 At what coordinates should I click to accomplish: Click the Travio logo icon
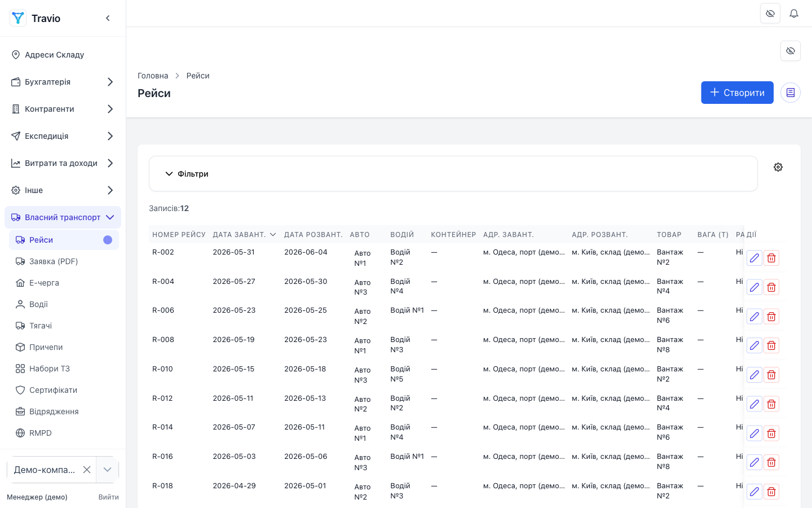[x=18, y=18]
